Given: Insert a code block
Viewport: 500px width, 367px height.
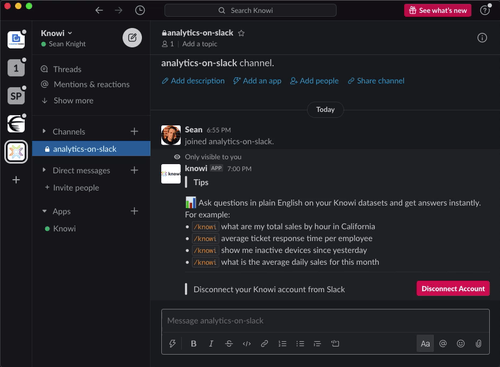Looking at the screenshot, I should click(335, 344).
